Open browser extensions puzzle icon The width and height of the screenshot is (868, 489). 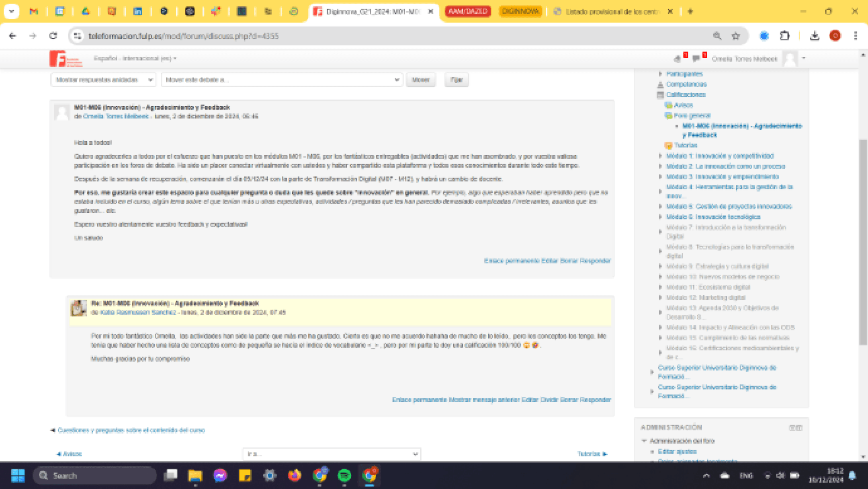[x=784, y=36]
